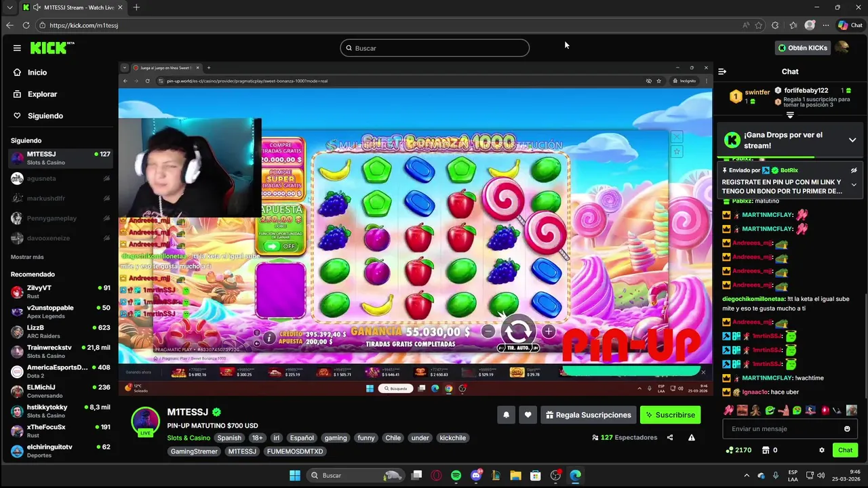This screenshot has height=488, width=868.
Task: Expand Mostrar más in the following list
Action: tap(27, 257)
